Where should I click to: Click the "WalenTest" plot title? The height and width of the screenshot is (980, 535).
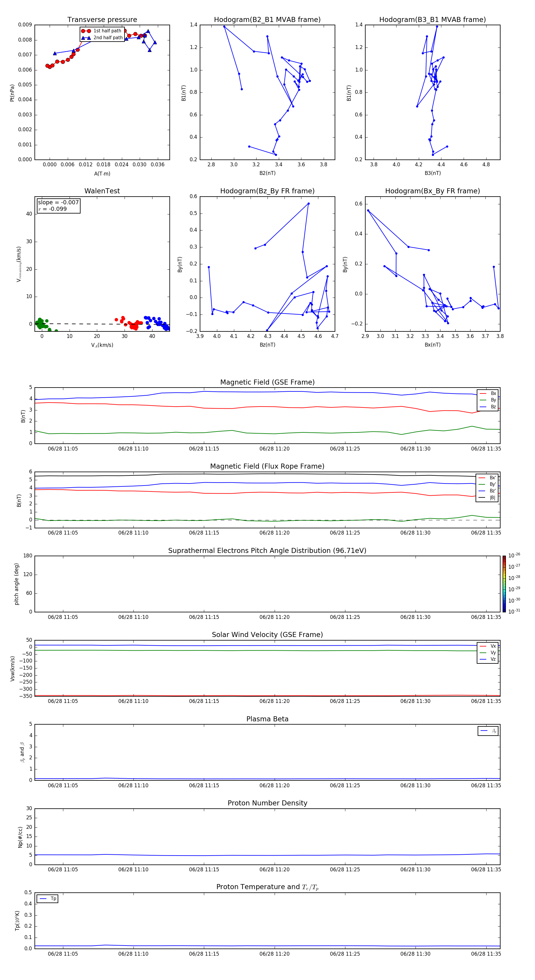pos(102,191)
